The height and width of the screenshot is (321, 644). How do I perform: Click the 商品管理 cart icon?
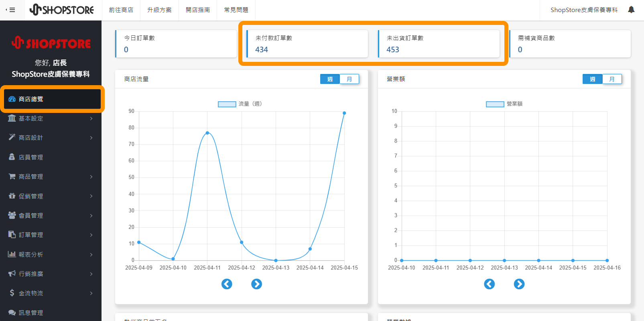coord(12,176)
